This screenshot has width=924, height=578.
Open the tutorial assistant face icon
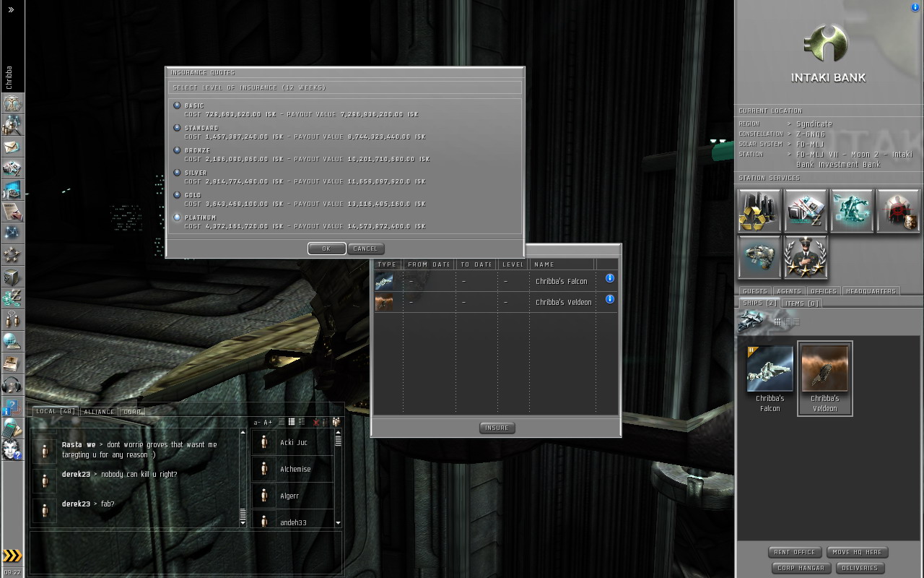pyautogui.click(x=12, y=449)
